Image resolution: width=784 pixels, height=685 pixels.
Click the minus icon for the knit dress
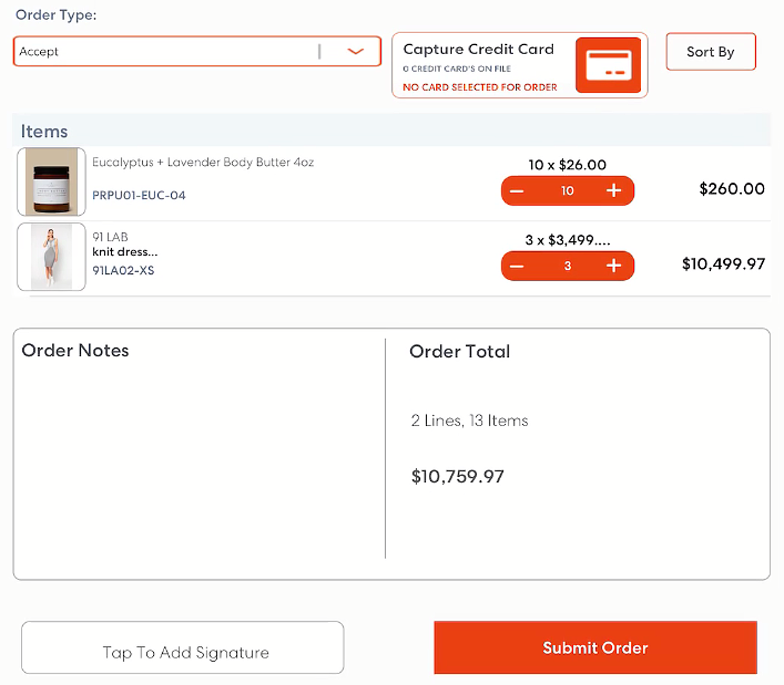[x=516, y=266]
